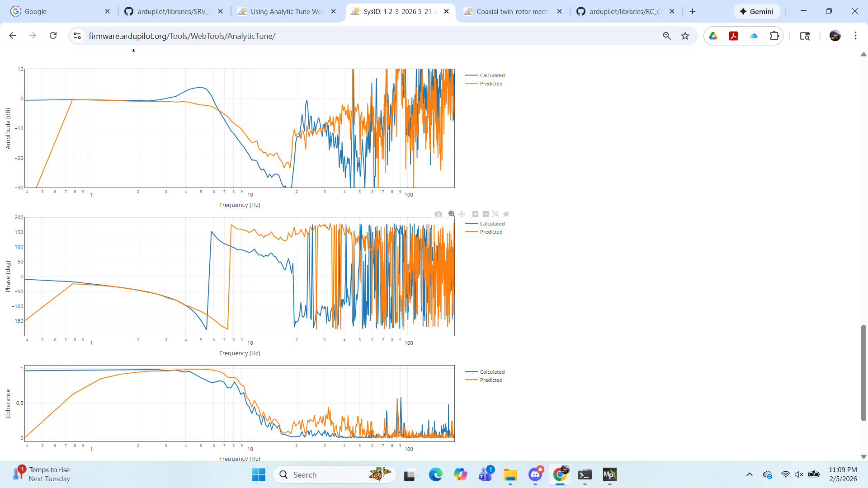
Task: Download phase plot as PNG camera icon
Action: coord(438,214)
